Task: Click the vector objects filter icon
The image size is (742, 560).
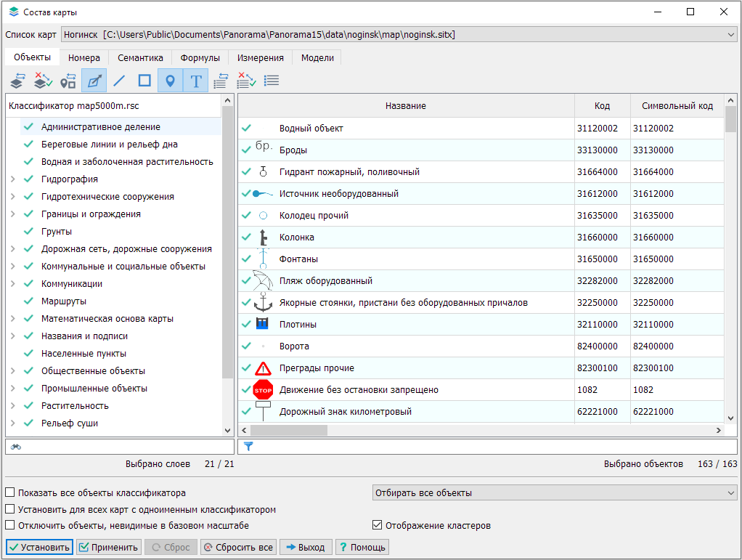Action: click(x=94, y=81)
